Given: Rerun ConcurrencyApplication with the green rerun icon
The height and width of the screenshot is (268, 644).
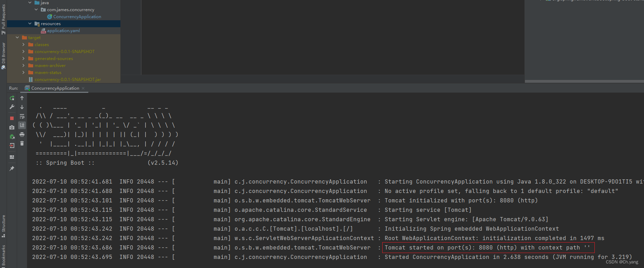Looking at the screenshot, I should click(x=12, y=98).
